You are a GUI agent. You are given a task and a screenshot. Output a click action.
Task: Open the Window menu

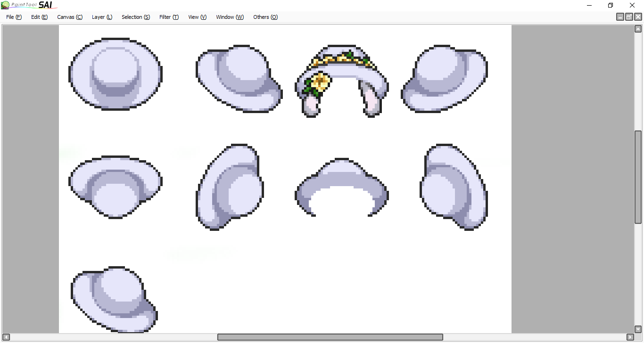pos(230,17)
